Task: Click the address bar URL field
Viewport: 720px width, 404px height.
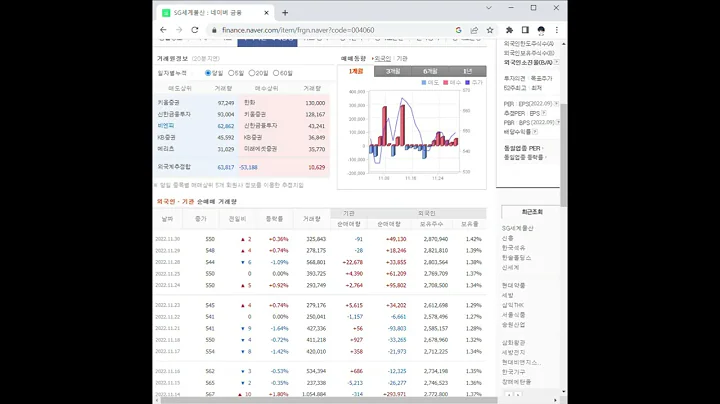Action: click(298, 30)
